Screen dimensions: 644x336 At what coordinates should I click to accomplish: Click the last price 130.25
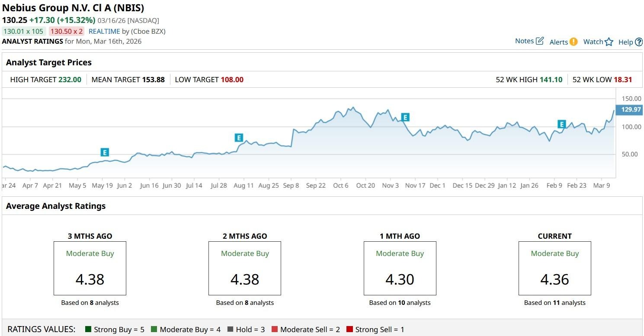[15, 20]
